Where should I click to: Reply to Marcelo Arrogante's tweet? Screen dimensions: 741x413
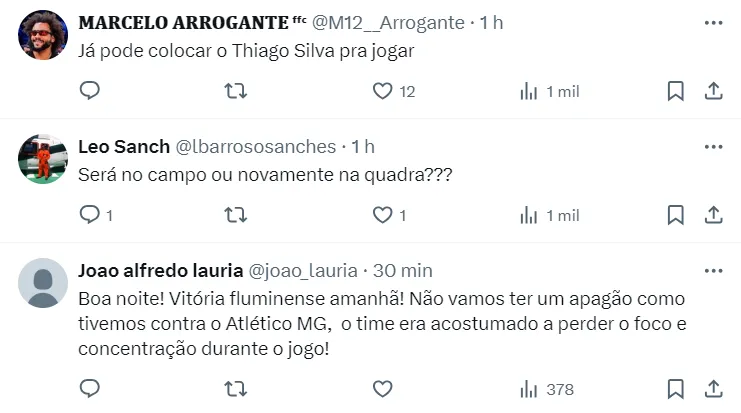(89, 91)
